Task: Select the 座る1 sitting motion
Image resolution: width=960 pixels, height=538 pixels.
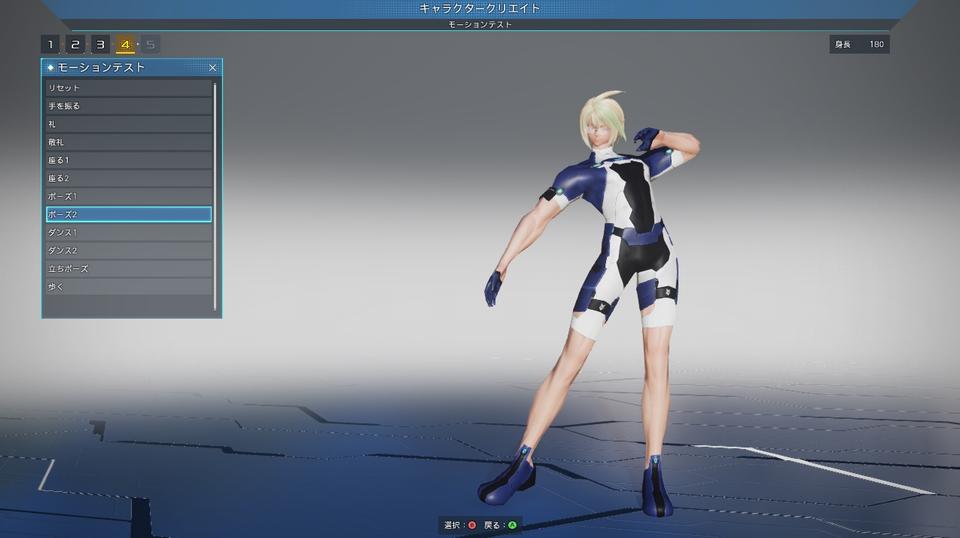Action: [x=128, y=160]
